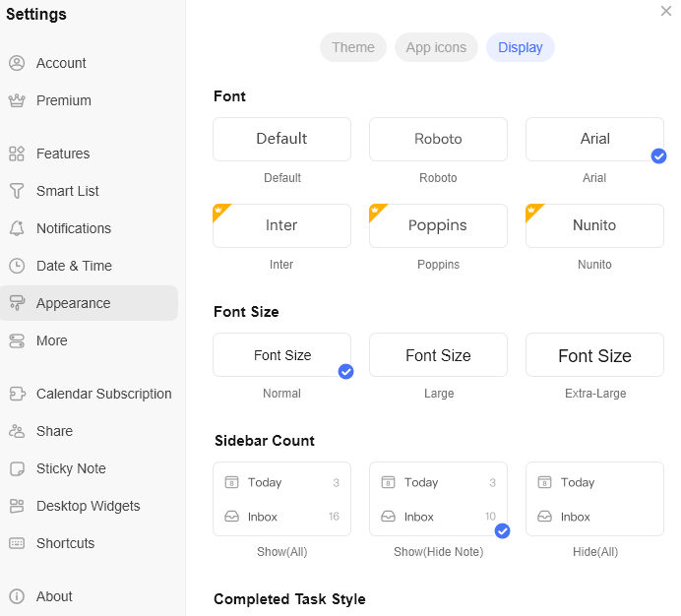
Task: Choose Hide(All) sidebar count option
Action: point(594,499)
